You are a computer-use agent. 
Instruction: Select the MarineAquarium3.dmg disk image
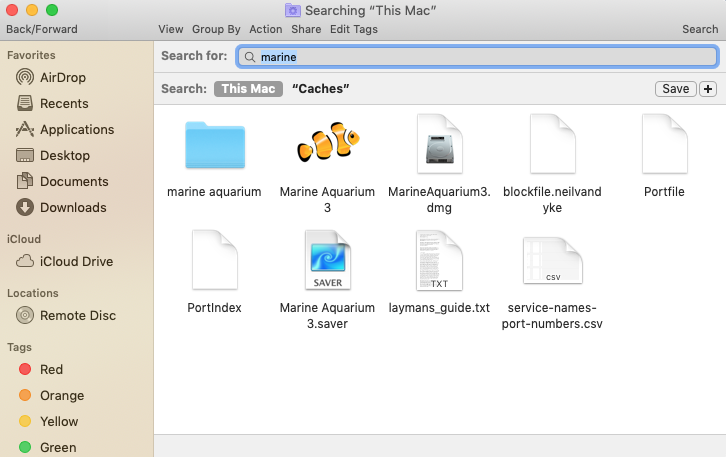pos(439,147)
